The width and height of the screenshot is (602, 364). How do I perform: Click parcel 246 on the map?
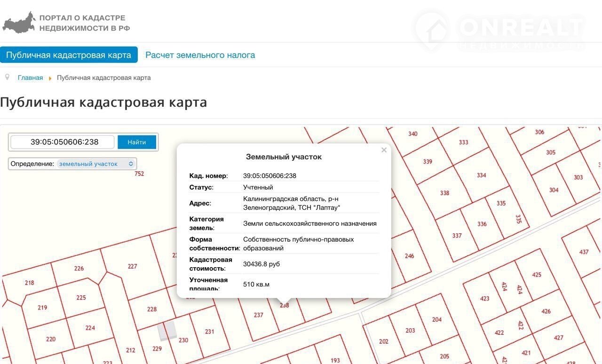tap(409, 256)
